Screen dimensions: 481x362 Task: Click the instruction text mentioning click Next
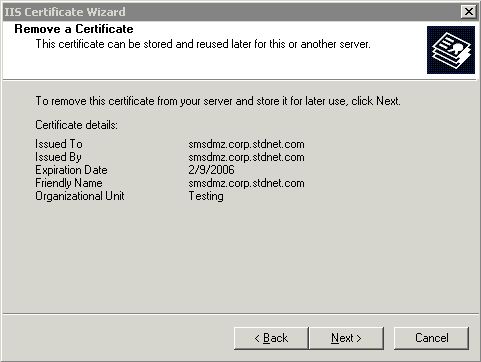pyautogui.click(x=218, y=101)
